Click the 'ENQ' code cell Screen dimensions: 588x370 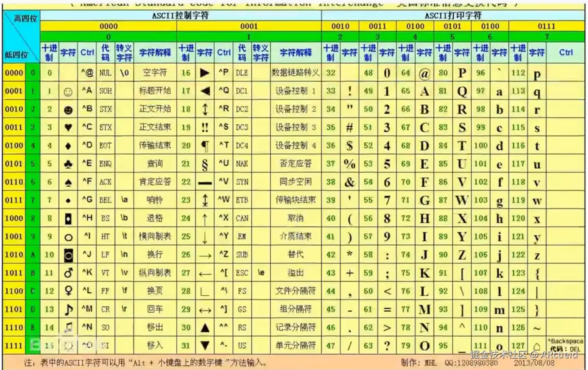[105, 164]
